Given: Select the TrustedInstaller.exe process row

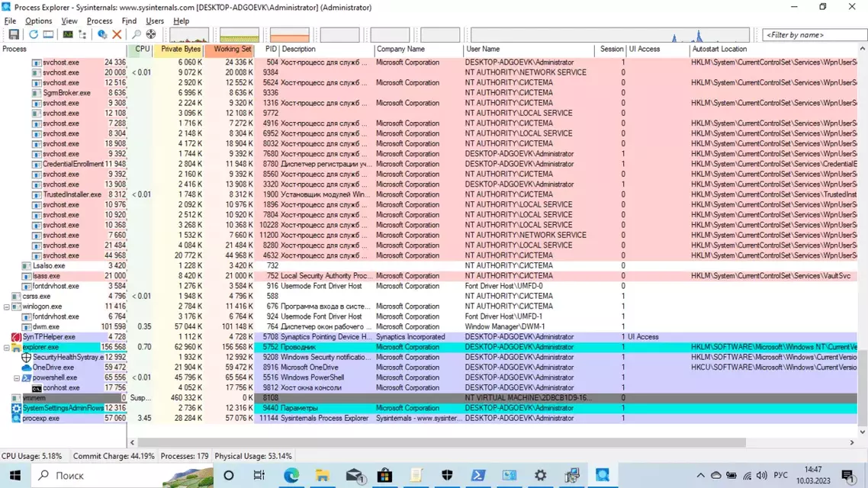Looking at the screenshot, I should point(429,194).
